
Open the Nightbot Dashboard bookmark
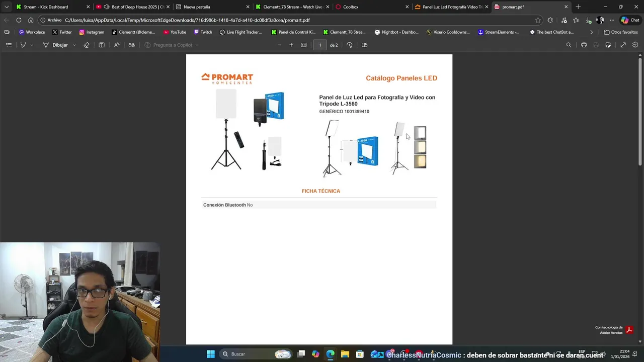pyautogui.click(x=396, y=32)
